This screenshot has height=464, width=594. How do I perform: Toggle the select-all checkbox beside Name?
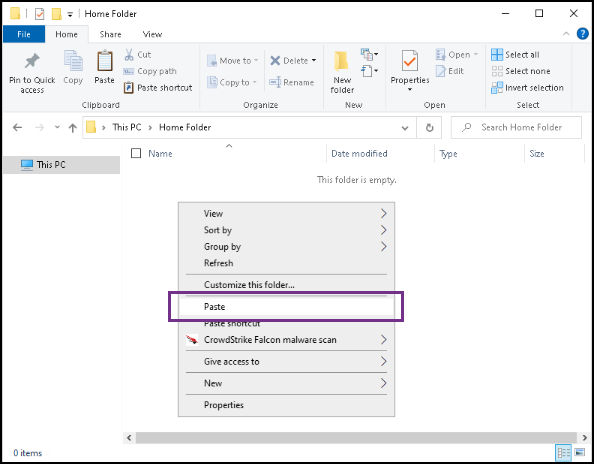point(136,153)
